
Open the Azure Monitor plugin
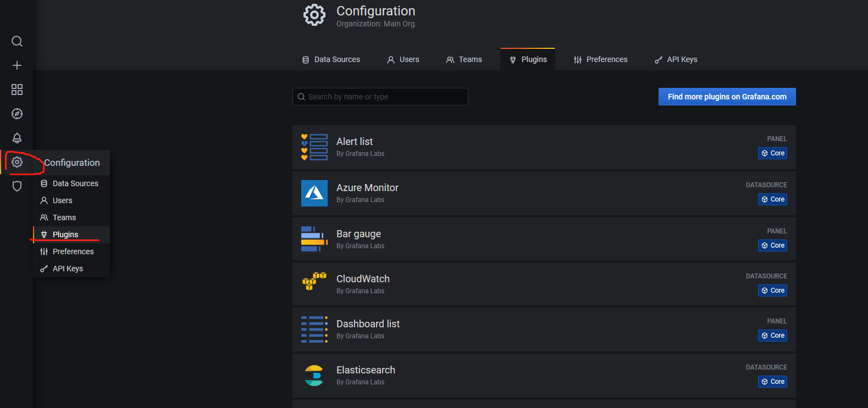pyautogui.click(x=544, y=193)
